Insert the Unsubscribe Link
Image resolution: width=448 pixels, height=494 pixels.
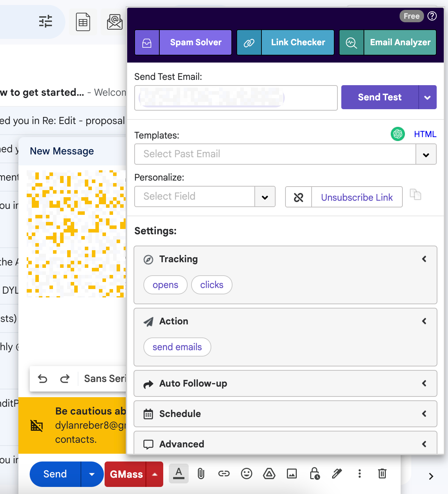pyautogui.click(x=357, y=197)
